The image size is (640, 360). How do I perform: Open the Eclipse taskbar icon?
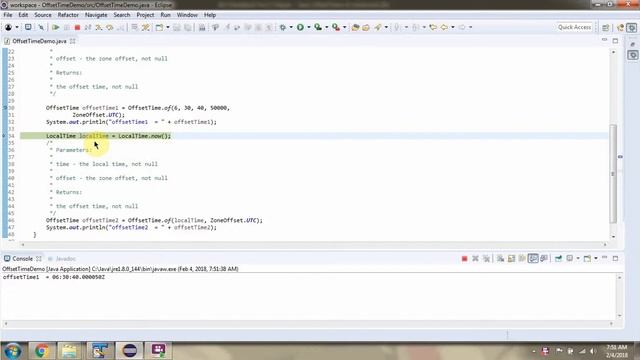coord(129,351)
